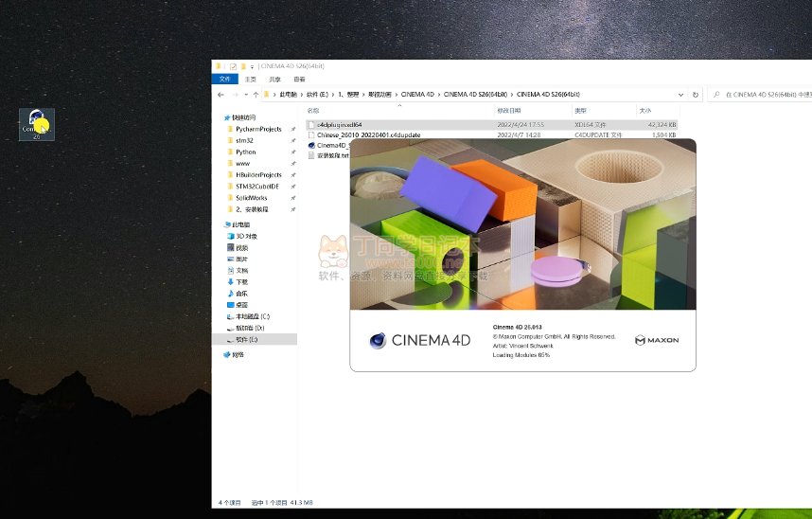This screenshot has height=519, width=812.
Task: Click the up-directory arrow in navigation bar
Action: (256, 95)
